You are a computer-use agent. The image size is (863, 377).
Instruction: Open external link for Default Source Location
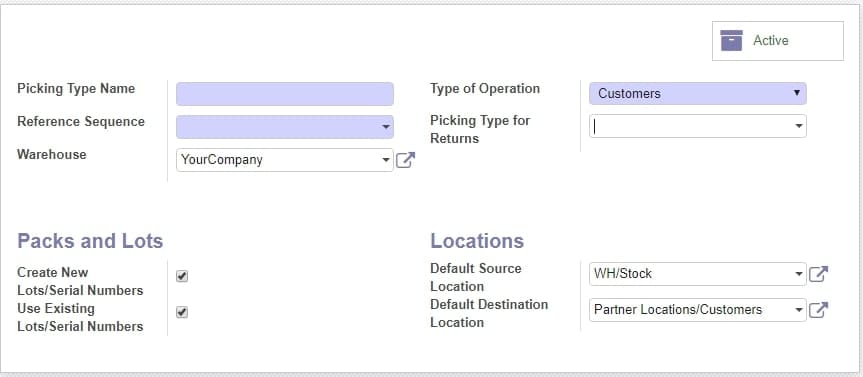[818, 274]
